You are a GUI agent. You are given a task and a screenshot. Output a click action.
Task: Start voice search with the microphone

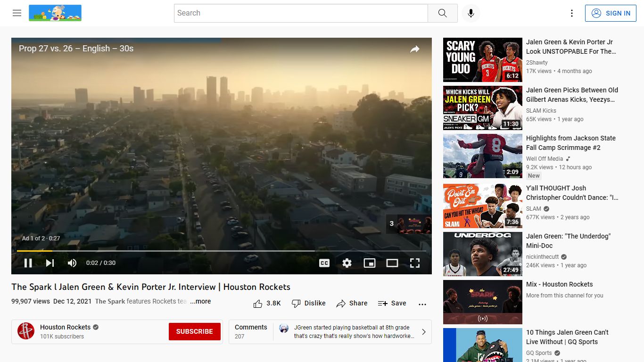(471, 13)
